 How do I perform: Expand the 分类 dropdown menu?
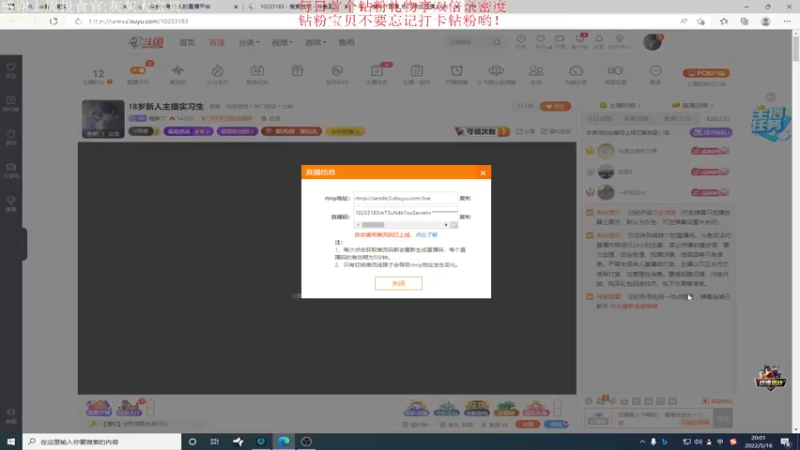click(249, 42)
